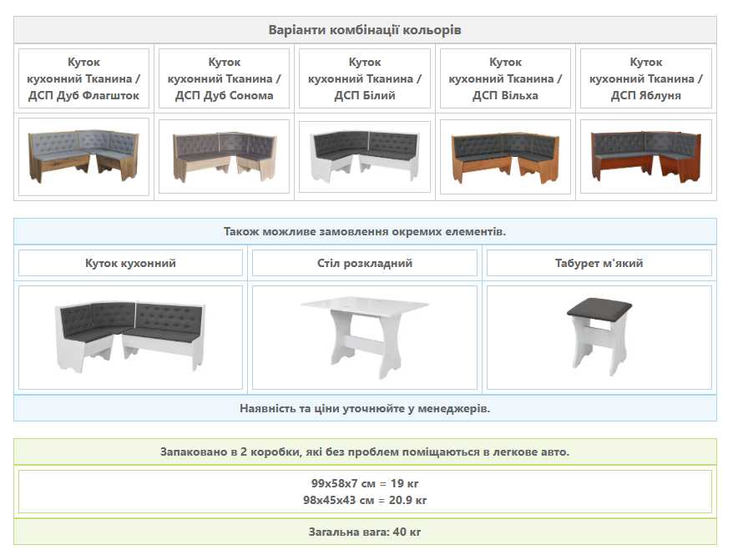Click the Наявність та ціни notice
The height and width of the screenshot is (560, 733).
(x=365, y=408)
